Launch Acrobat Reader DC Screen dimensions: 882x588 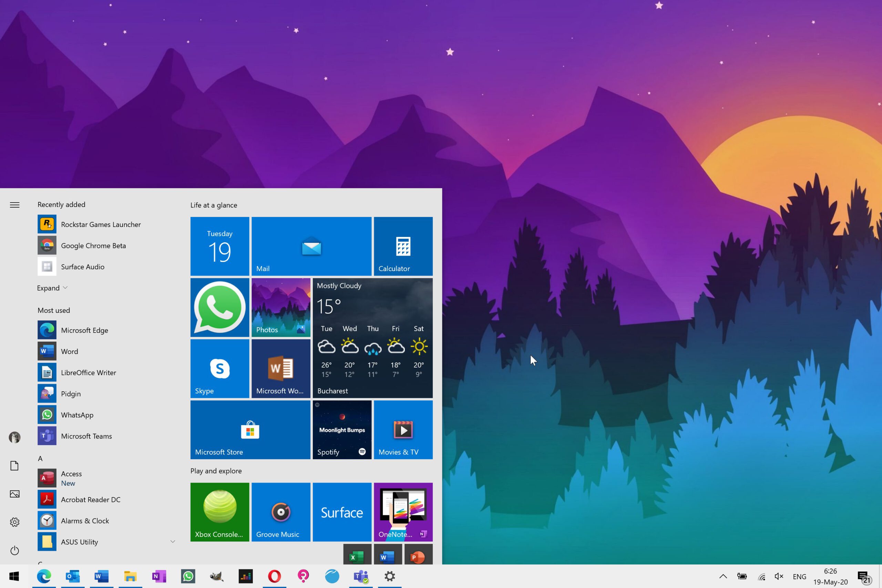tap(106, 499)
